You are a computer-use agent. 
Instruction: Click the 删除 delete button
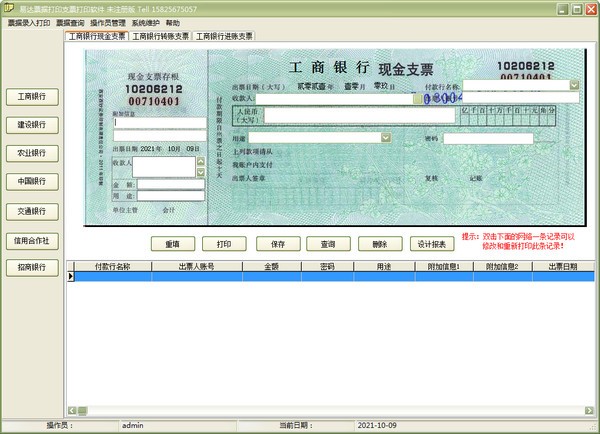pos(380,244)
